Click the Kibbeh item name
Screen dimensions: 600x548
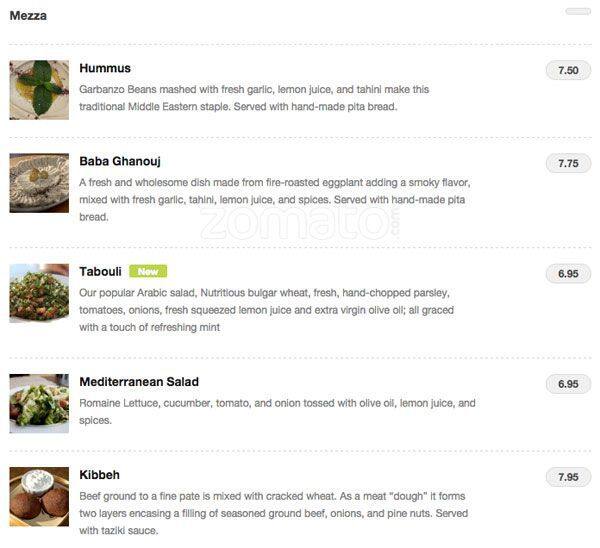(100, 475)
